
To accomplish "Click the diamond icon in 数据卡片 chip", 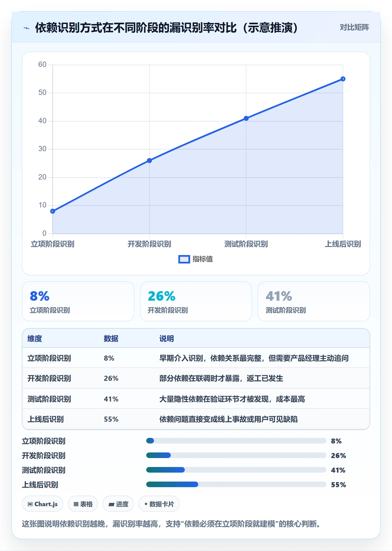I will click(x=146, y=504).
